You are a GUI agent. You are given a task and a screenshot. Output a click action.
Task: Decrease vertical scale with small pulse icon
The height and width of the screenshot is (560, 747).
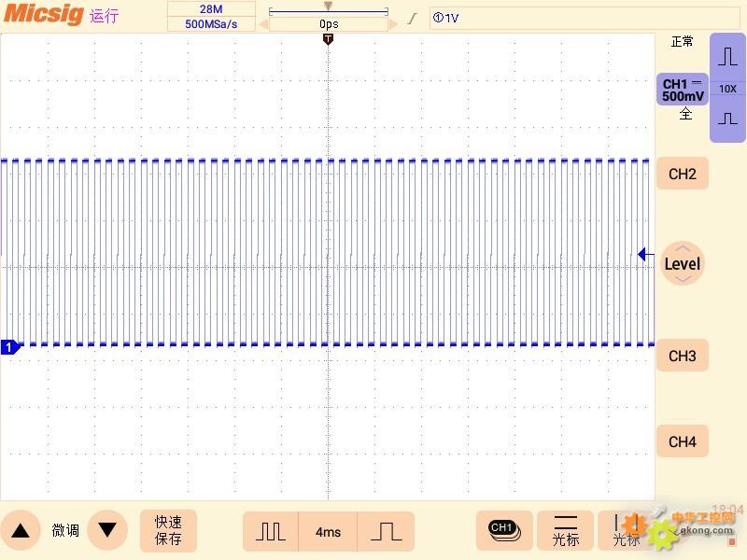click(727, 118)
